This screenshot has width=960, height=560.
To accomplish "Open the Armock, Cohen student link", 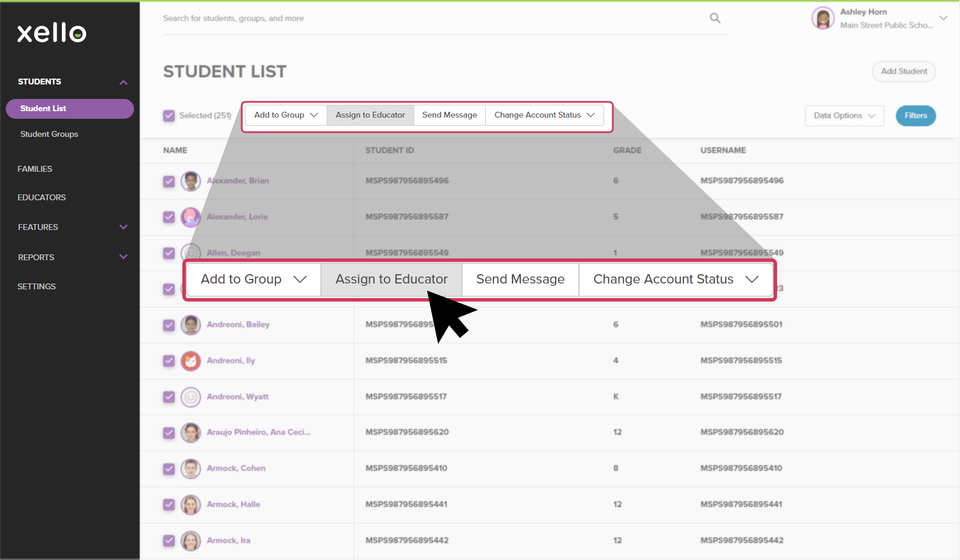I will pyautogui.click(x=236, y=469).
